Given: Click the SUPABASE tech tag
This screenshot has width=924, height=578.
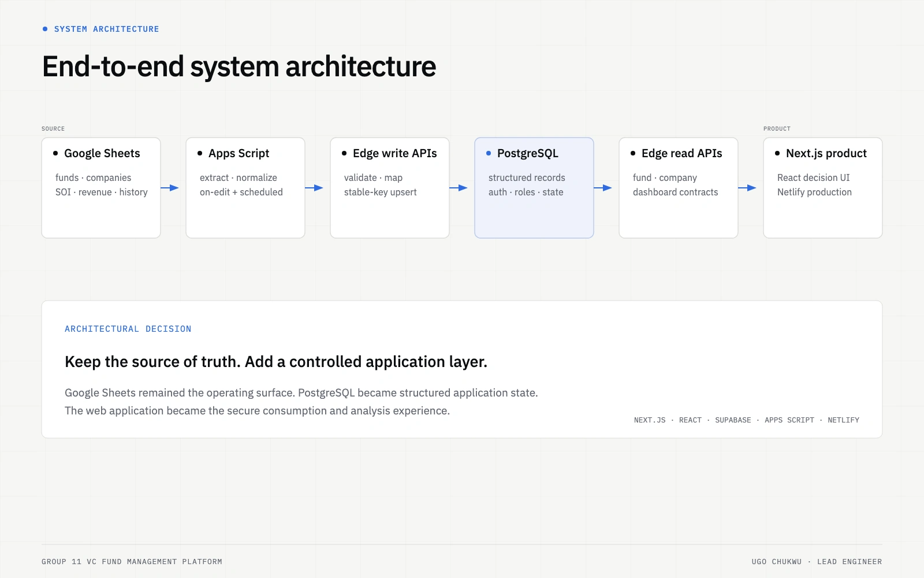Looking at the screenshot, I should (733, 420).
